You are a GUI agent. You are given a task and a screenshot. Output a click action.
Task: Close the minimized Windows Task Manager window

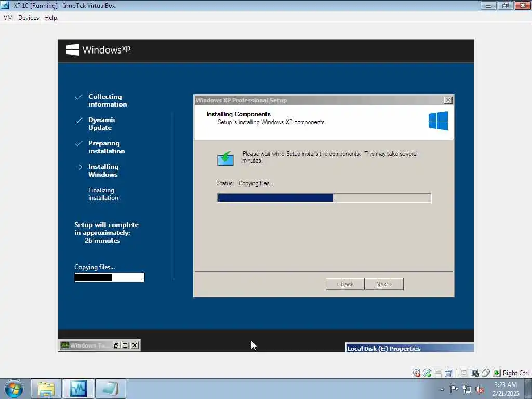pos(135,345)
